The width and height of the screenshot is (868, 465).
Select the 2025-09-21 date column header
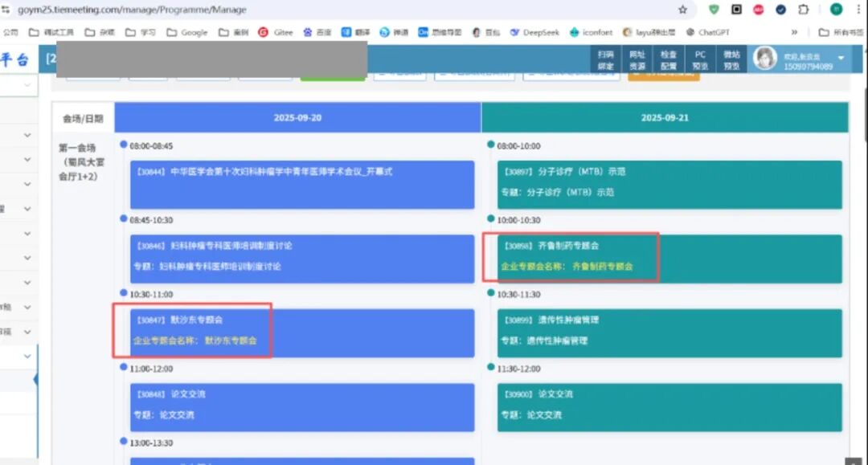coord(665,117)
